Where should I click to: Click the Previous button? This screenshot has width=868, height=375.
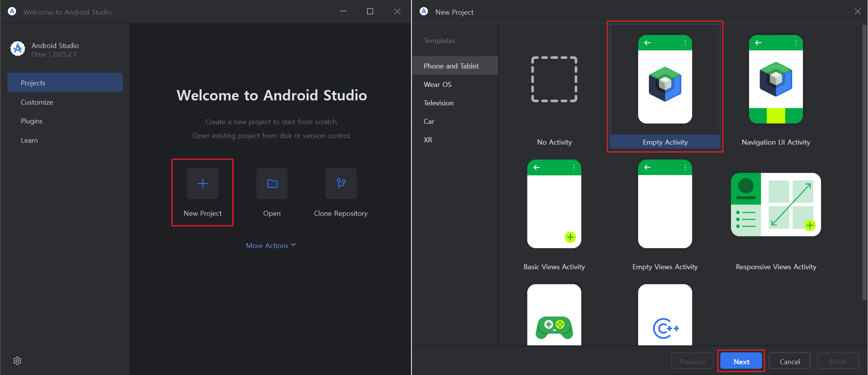click(692, 361)
